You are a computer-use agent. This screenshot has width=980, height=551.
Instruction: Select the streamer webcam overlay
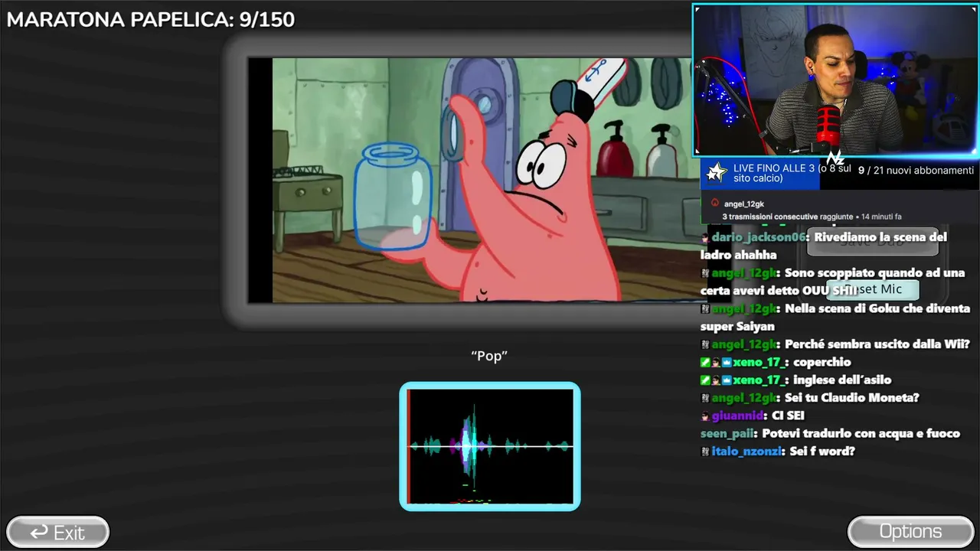(x=835, y=80)
